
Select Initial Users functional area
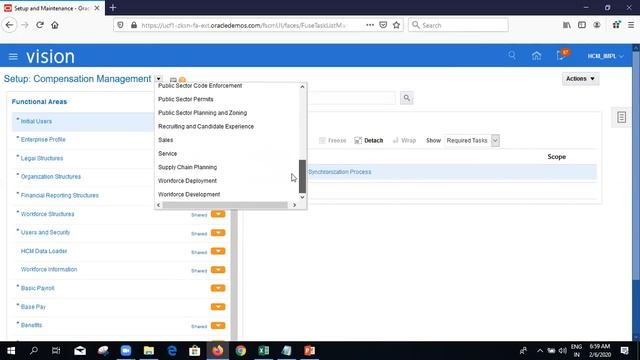coord(36,122)
